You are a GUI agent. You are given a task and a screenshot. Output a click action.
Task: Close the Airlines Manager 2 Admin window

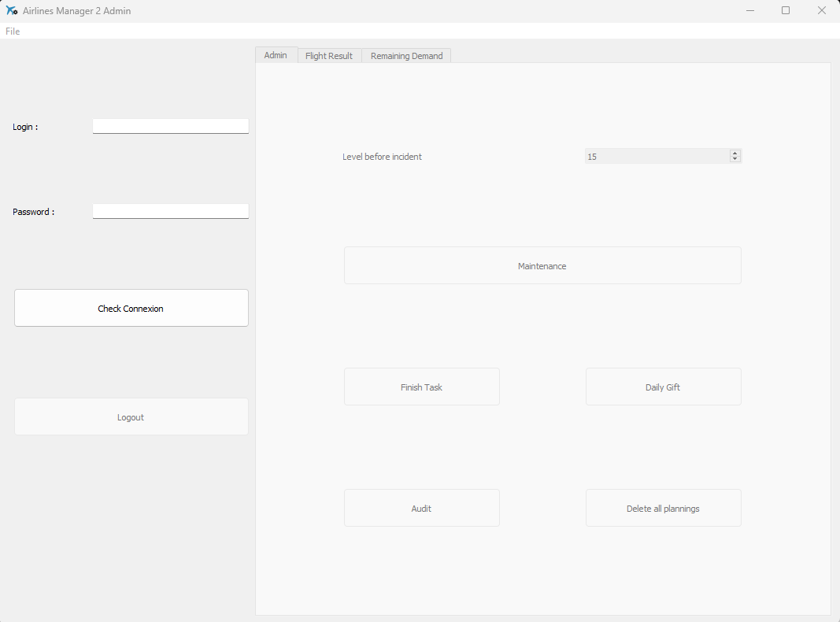[821, 11]
